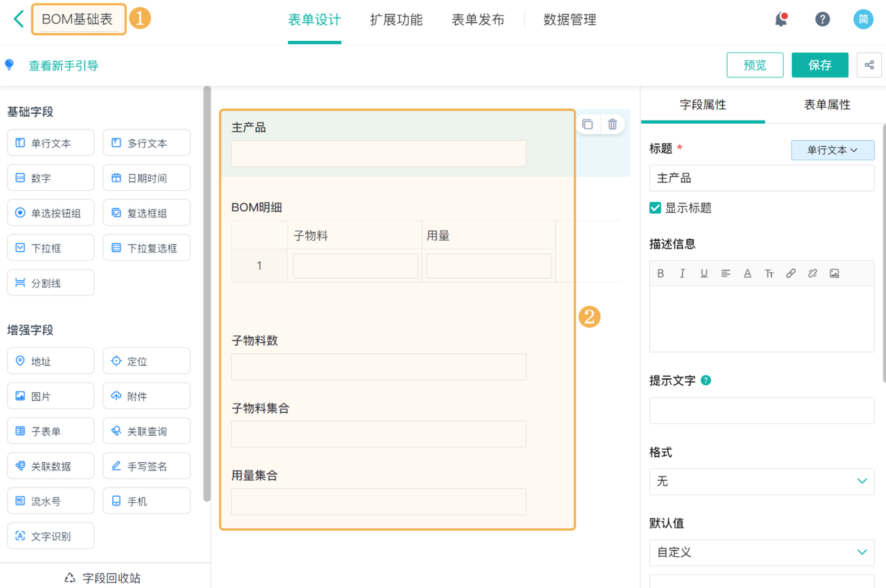Screen dimensions: 886x588
Task: Add 多行文本 field
Action: pyautogui.click(x=147, y=143)
